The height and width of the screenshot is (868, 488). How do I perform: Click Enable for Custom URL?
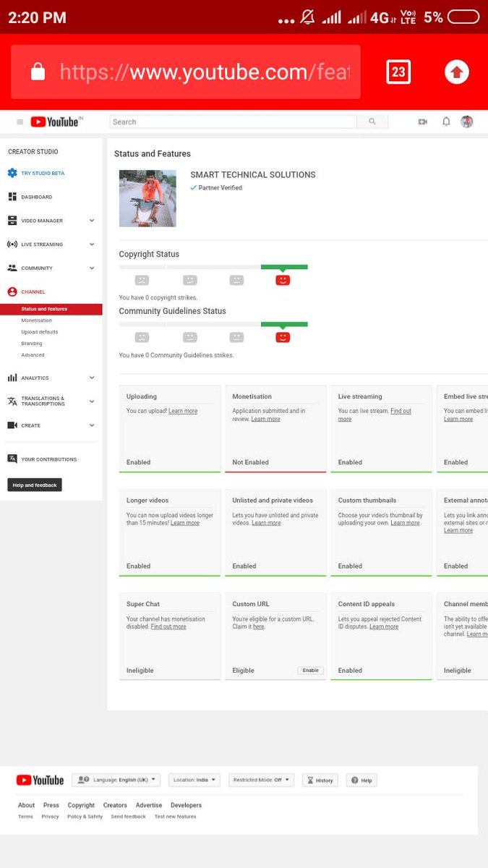[311, 671]
